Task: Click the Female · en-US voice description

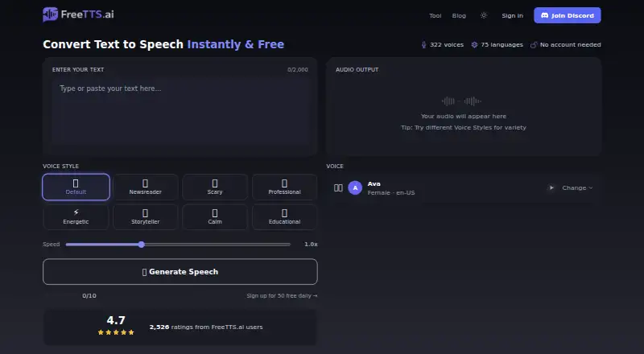Action: 391,192
